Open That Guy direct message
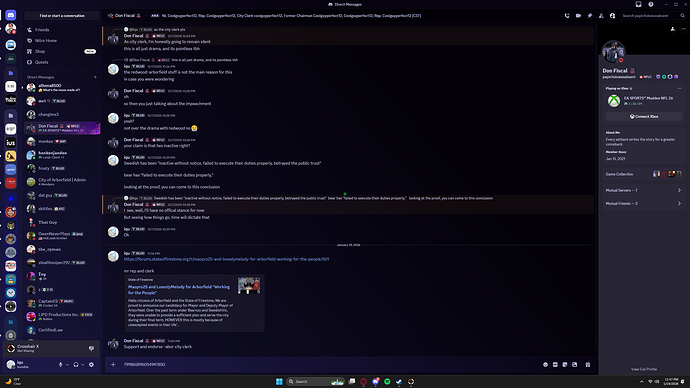 pos(62,222)
